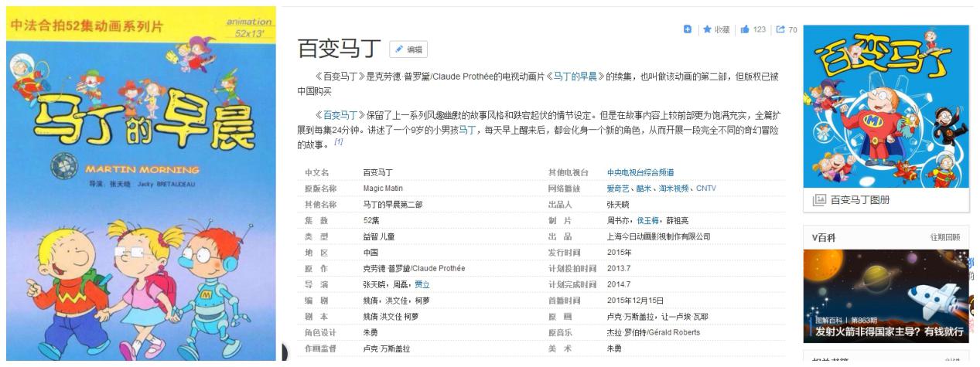Screen dimensions: 980x367
Task: Click the 马丁 link in the synopsis
Action: [x=468, y=130]
